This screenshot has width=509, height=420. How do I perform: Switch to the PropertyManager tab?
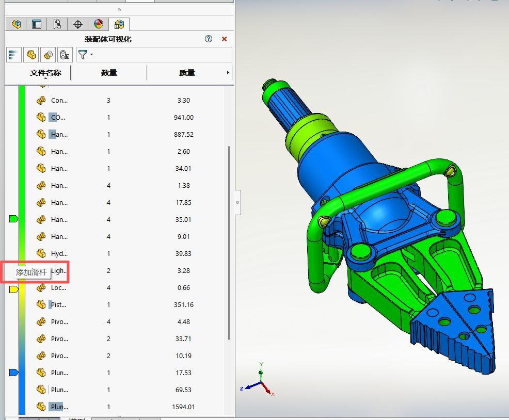37,24
